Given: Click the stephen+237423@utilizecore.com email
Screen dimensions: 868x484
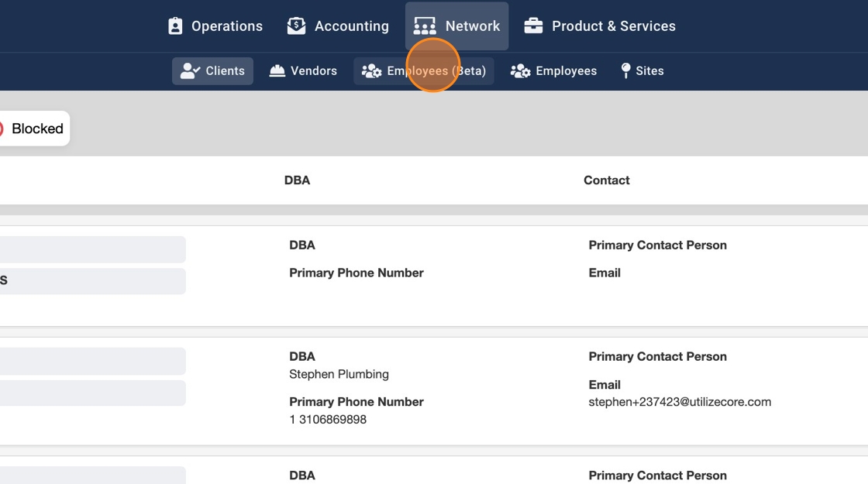Looking at the screenshot, I should [x=680, y=402].
